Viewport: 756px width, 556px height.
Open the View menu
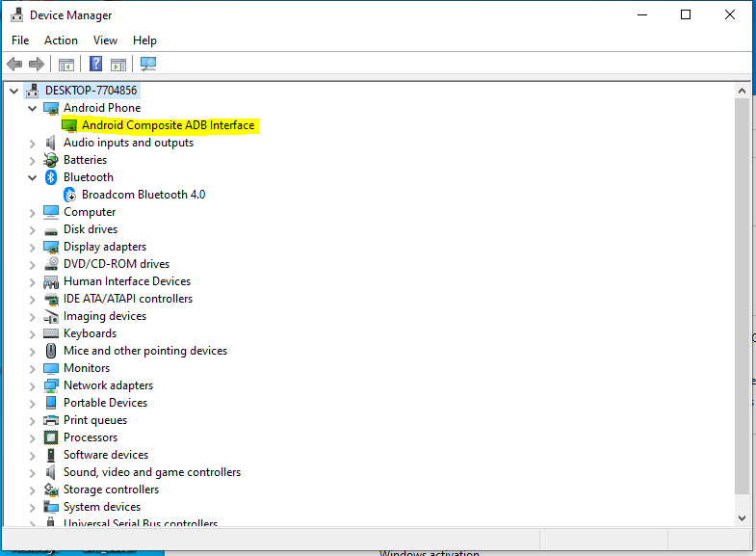click(105, 40)
